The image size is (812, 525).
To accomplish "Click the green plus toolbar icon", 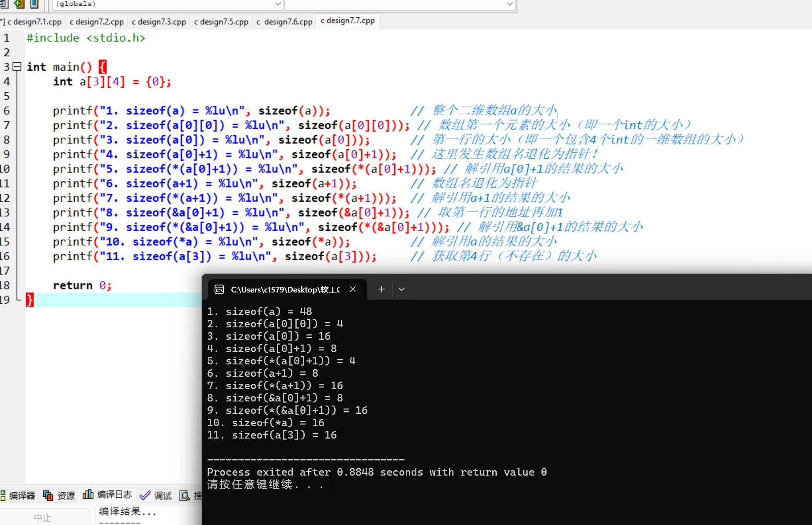I will (19, 4).
